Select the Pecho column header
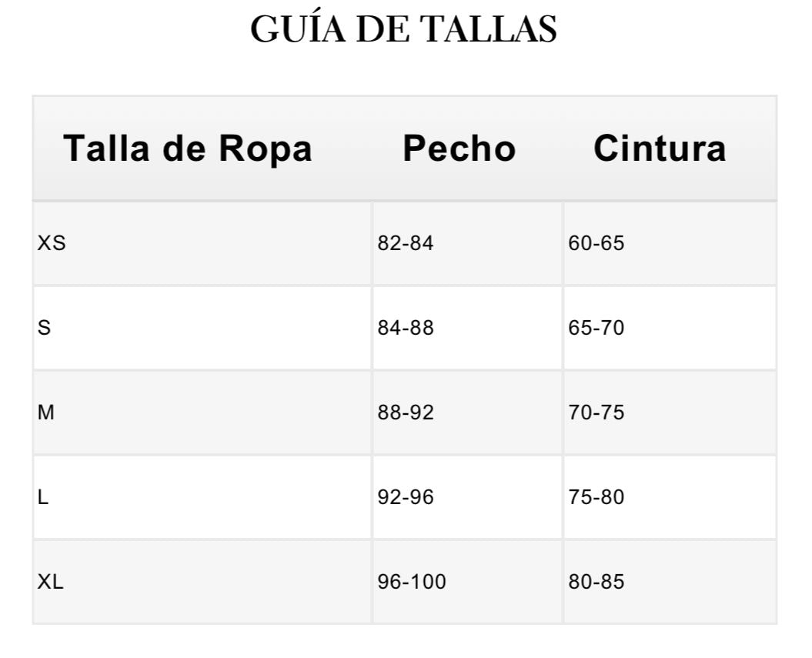This screenshot has height=658, width=812. tap(459, 148)
